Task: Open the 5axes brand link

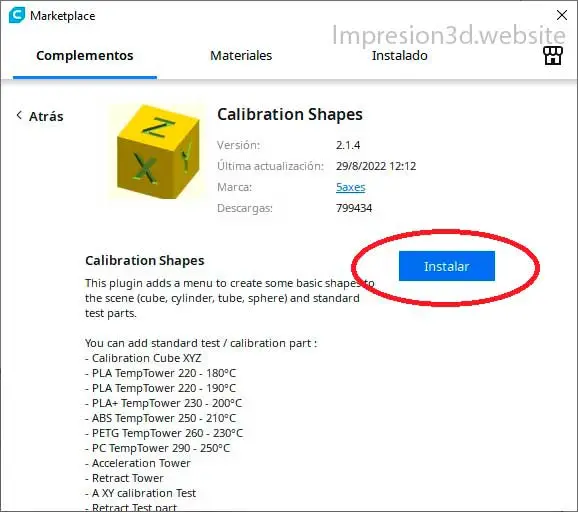Action: 351,187
